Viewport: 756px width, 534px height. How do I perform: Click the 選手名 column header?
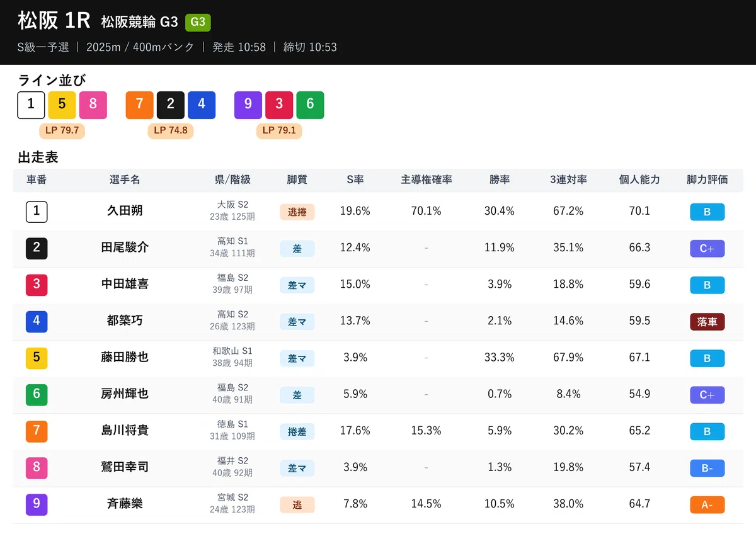(x=125, y=179)
